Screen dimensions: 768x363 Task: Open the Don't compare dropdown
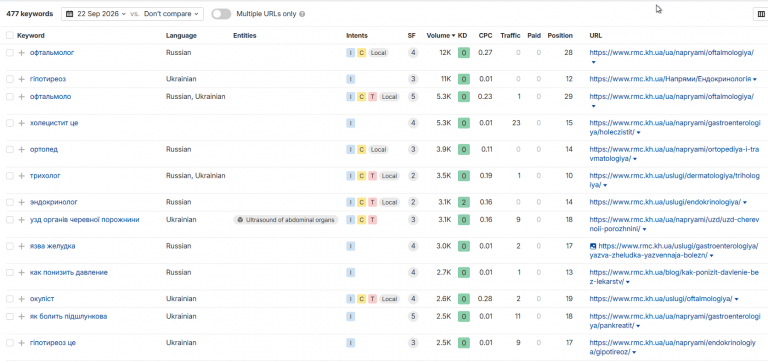171,14
